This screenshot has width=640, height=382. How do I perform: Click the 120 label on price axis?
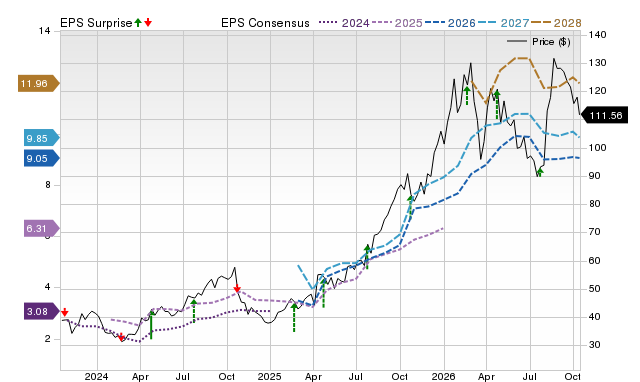tap(598, 91)
